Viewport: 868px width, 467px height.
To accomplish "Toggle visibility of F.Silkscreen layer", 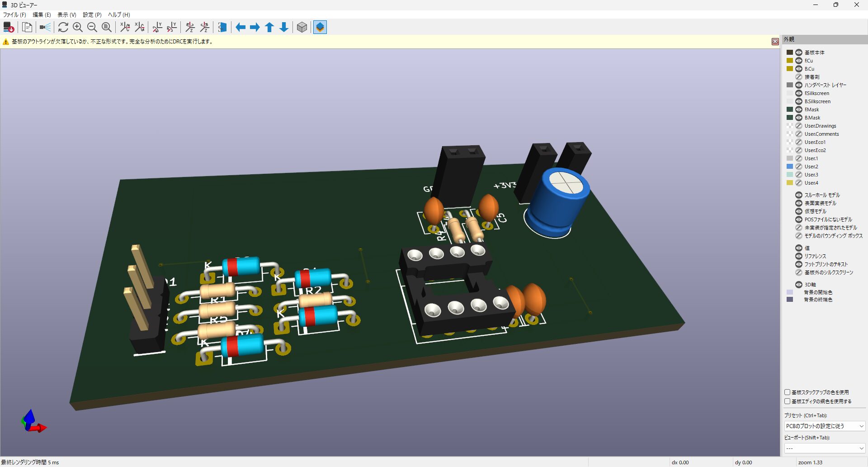I will [799, 93].
